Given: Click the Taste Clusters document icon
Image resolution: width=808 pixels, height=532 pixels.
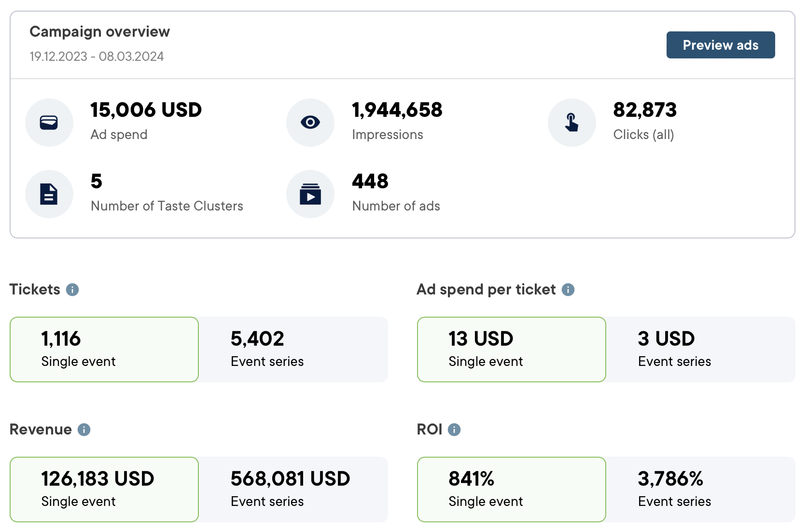Looking at the screenshot, I should pyautogui.click(x=49, y=194).
